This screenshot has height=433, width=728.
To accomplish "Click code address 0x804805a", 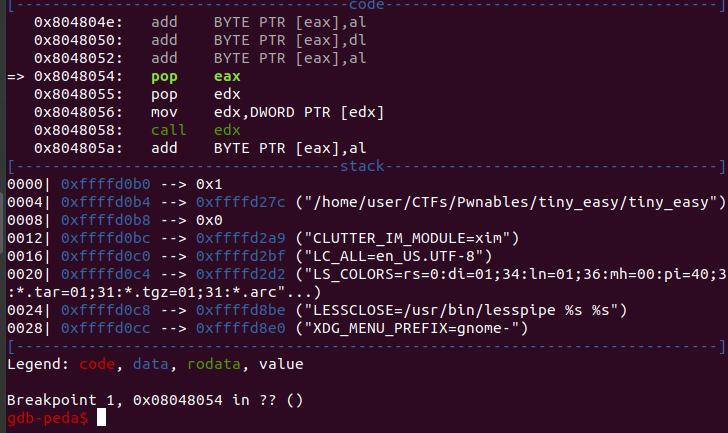I will (x=77, y=148).
